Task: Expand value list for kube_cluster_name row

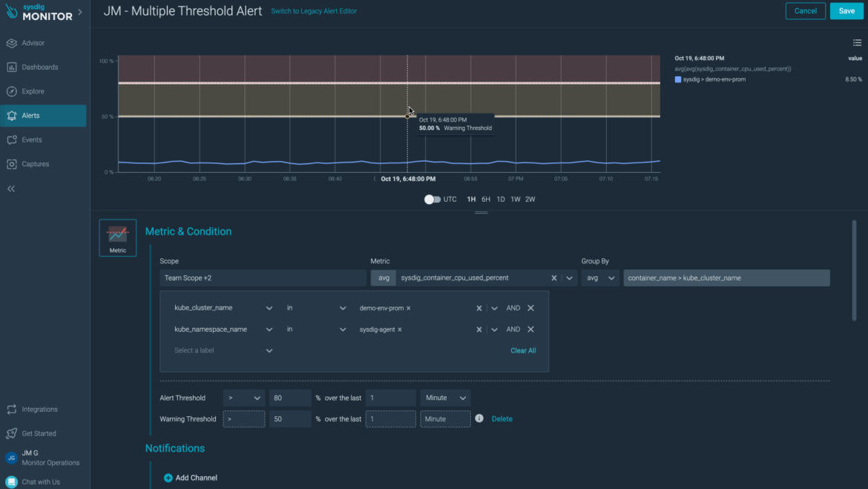Action: pos(494,309)
